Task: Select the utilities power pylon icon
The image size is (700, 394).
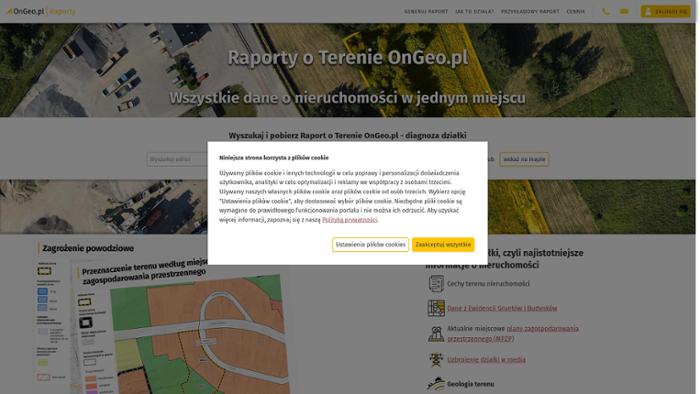Action: [436, 359]
